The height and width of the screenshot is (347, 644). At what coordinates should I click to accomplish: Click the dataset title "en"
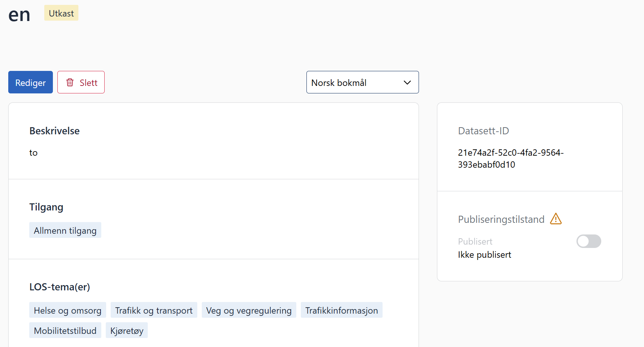tap(19, 15)
